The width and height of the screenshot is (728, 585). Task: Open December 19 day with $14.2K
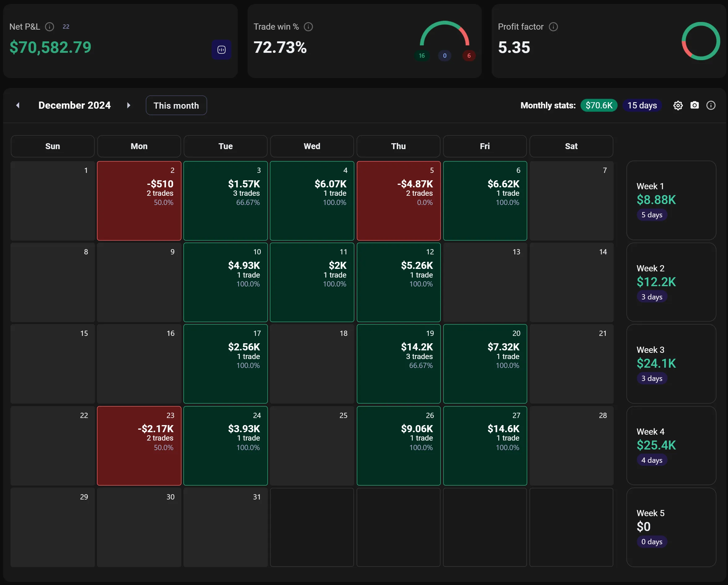399,364
